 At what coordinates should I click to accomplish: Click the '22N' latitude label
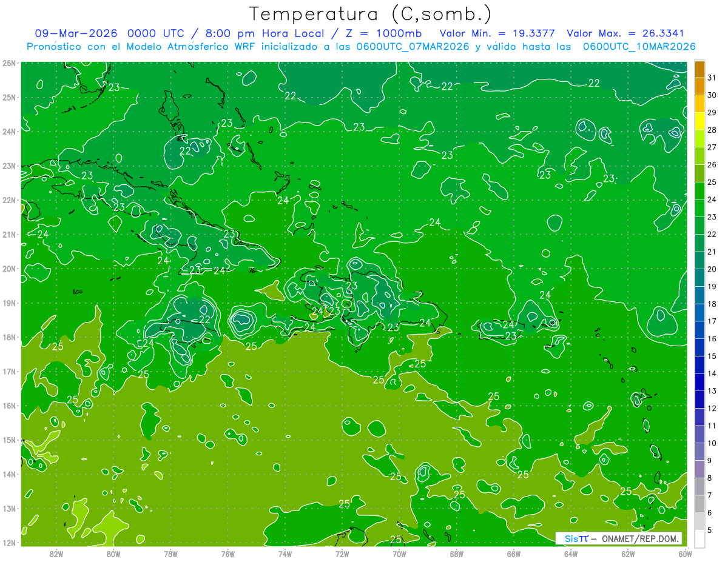pyautogui.click(x=9, y=200)
